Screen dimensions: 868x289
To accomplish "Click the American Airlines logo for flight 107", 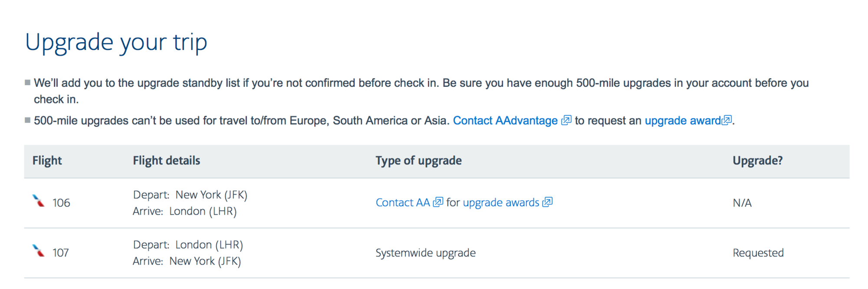I will 39,251.
